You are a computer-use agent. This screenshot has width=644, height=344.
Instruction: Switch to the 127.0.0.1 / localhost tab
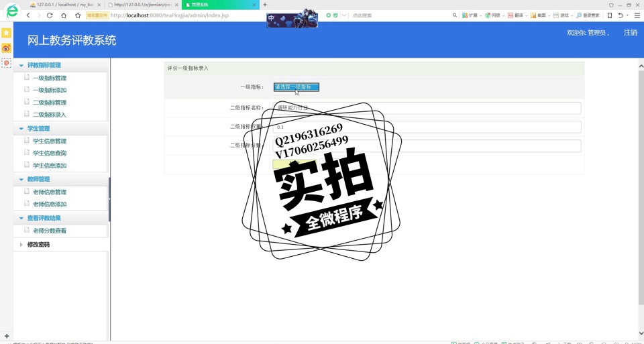click(64, 5)
